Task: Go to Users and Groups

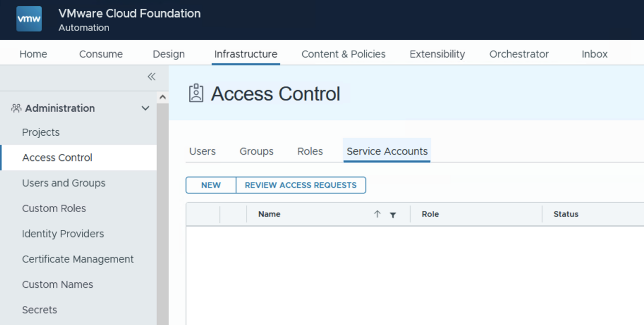Action: (x=63, y=183)
